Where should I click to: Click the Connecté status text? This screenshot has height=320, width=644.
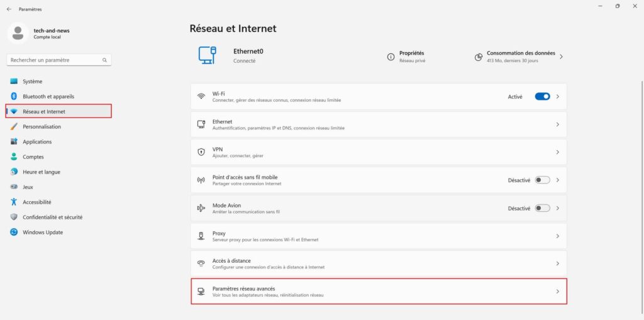coord(245,61)
